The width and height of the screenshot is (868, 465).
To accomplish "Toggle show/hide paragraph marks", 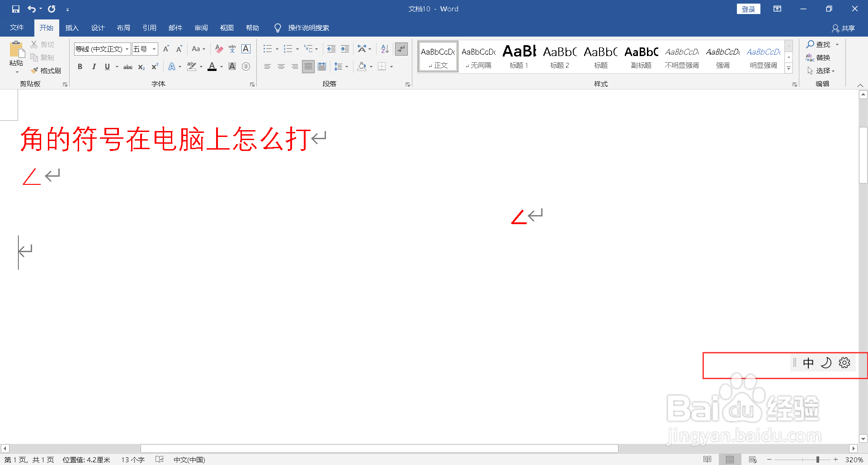I will (x=401, y=49).
